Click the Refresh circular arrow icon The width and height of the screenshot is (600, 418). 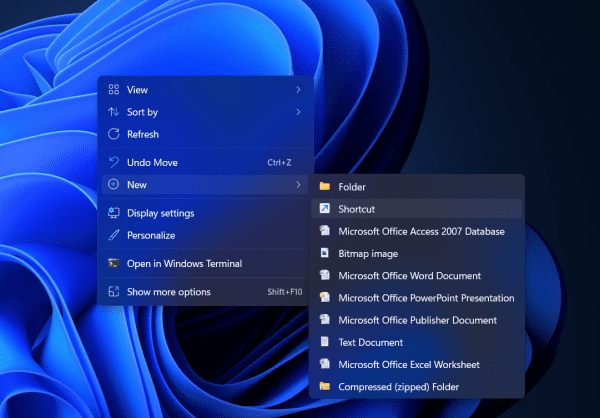point(114,134)
